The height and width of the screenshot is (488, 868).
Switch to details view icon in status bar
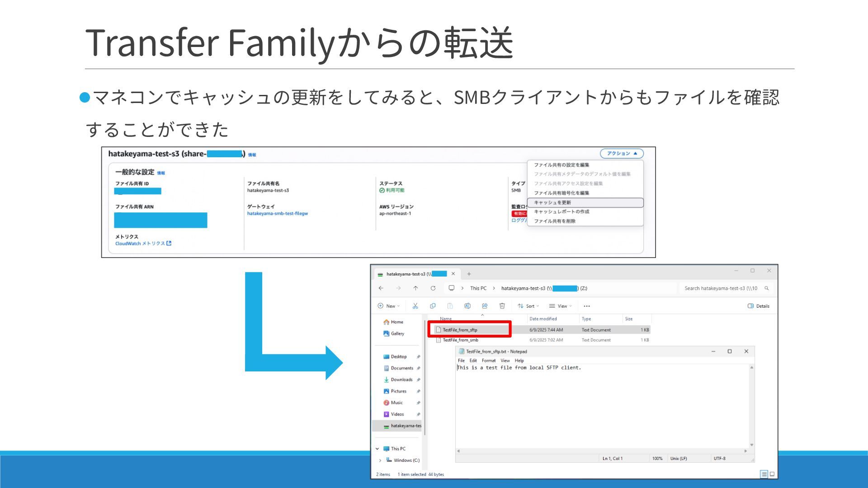(x=764, y=474)
